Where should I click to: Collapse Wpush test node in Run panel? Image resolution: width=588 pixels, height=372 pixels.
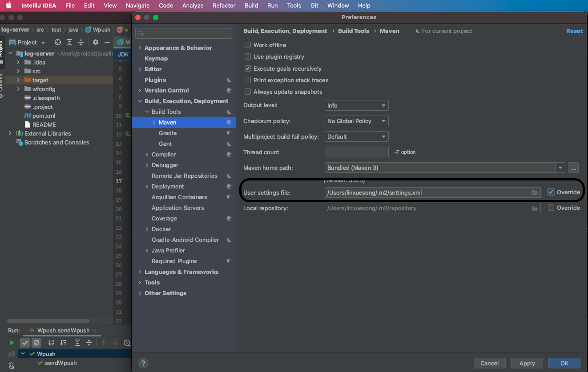pyautogui.click(x=23, y=354)
